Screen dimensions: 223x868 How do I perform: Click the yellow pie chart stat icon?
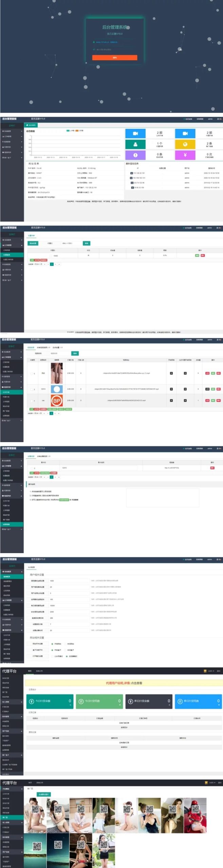coord(185,144)
